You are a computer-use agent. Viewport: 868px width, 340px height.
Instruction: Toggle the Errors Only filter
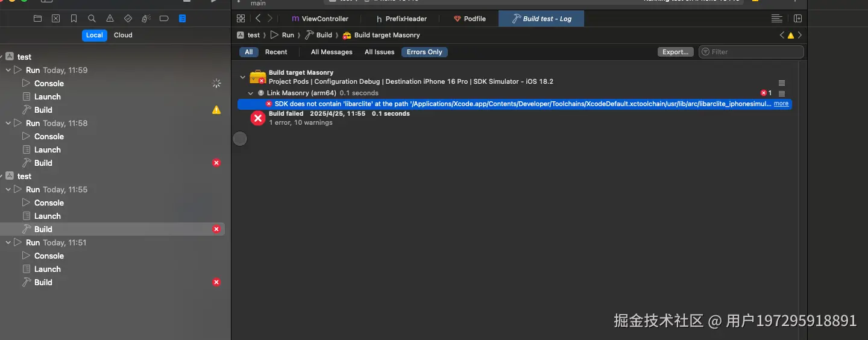click(x=424, y=52)
